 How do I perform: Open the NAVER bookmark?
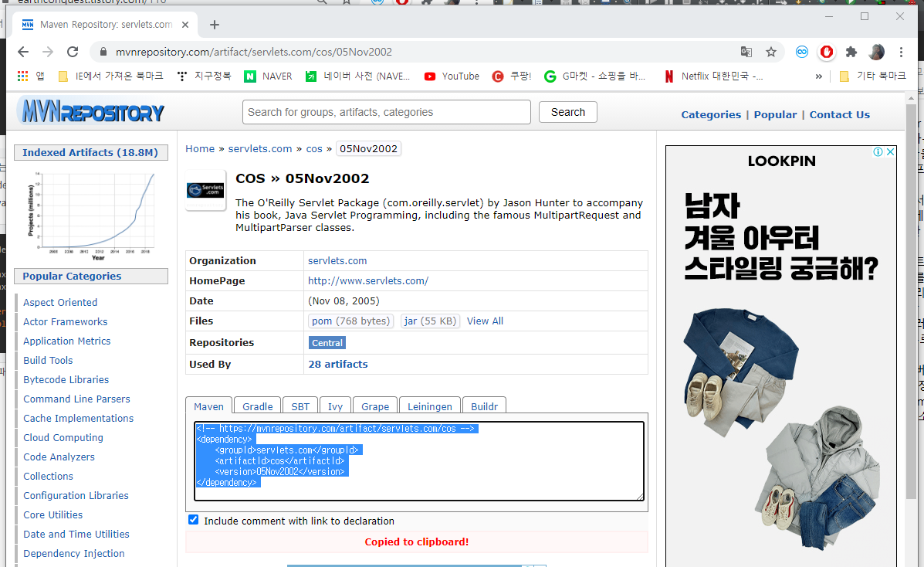point(269,76)
